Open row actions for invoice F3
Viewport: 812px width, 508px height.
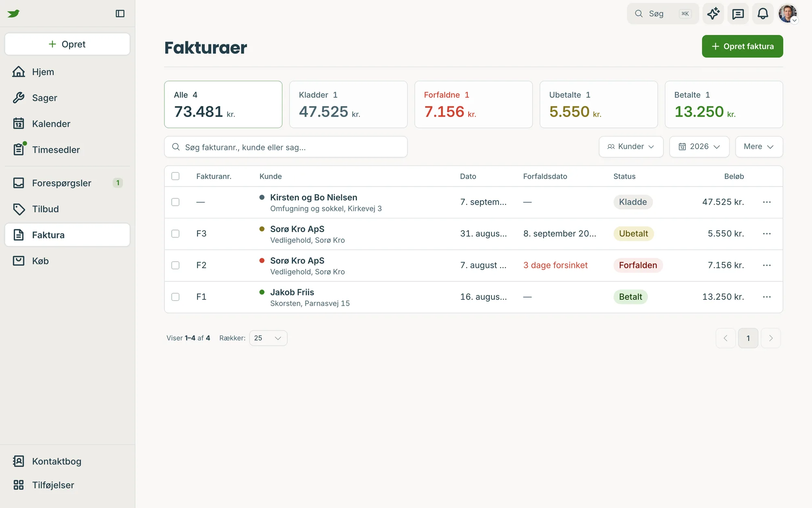[767, 234]
